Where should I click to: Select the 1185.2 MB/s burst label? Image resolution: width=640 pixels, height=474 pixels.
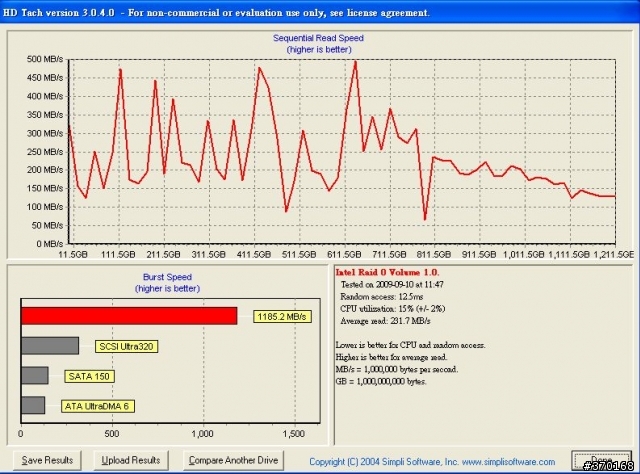[282, 317]
